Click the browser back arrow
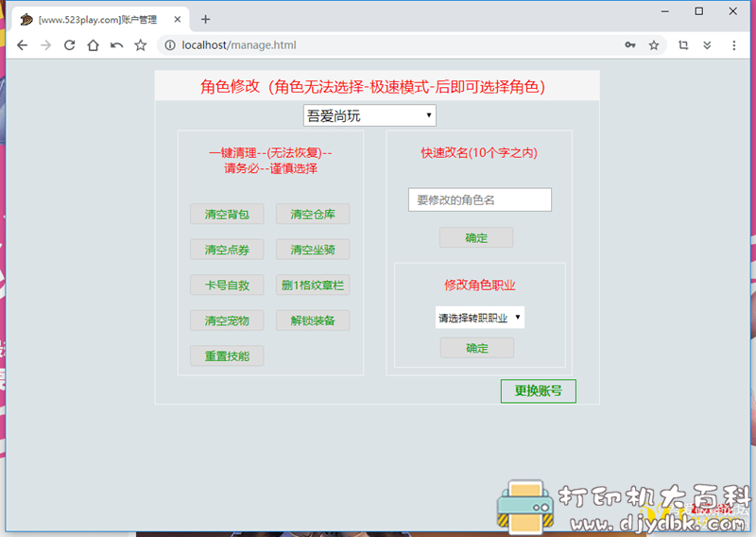This screenshot has width=756, height=537. [22, 45]
